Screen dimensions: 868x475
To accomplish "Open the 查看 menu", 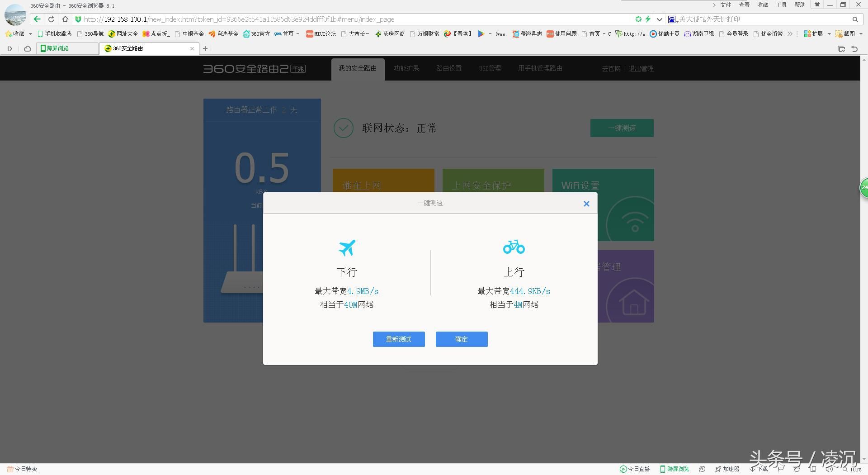I will pyautogui.click(x=744, y=5).
